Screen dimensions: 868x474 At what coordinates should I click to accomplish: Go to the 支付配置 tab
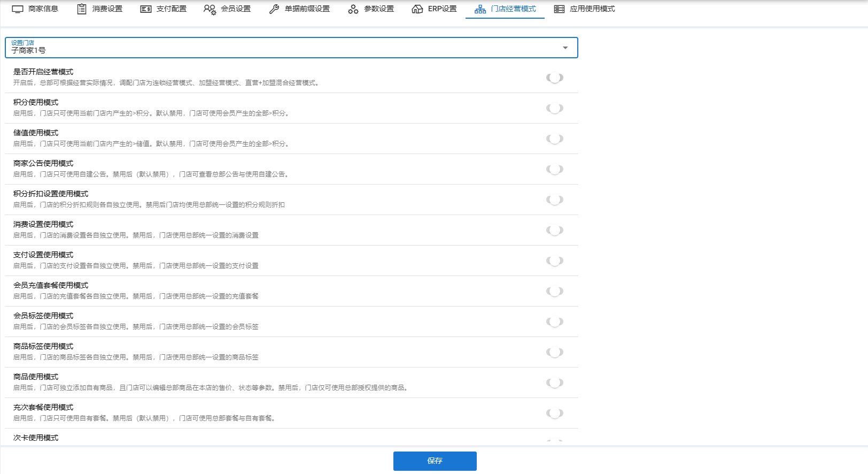click(164, 9)
